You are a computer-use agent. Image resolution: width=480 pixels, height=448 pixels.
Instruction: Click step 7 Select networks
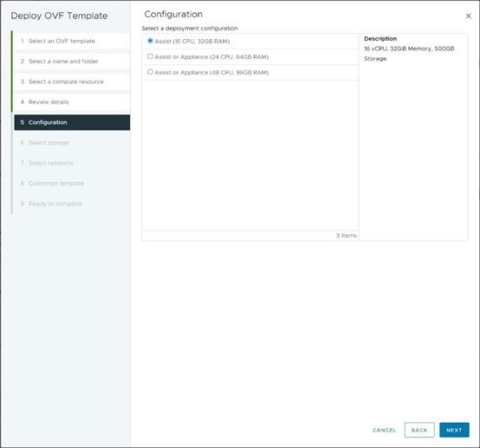72,163
